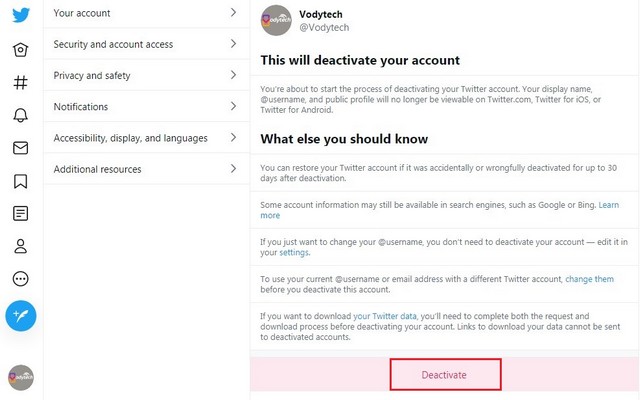
Task: Expand the Your account chevron
Action: click(x=233, y=13)
